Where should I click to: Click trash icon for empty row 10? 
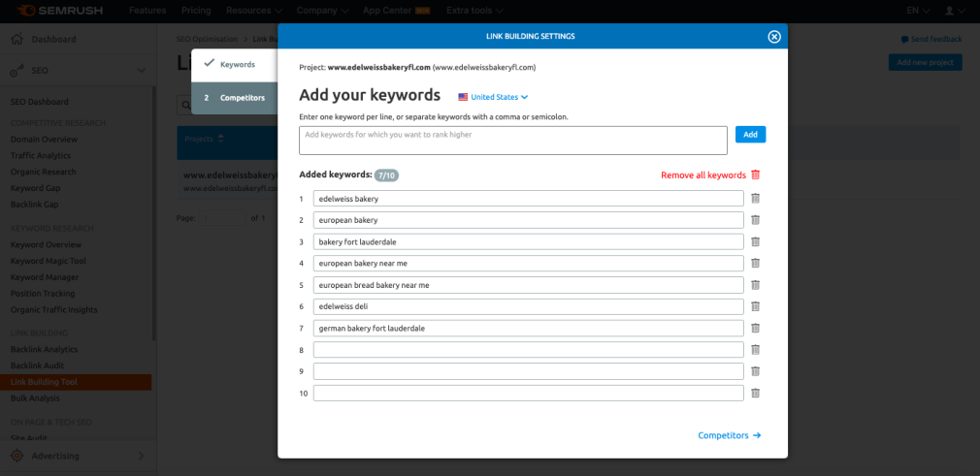tap(755, 393)
